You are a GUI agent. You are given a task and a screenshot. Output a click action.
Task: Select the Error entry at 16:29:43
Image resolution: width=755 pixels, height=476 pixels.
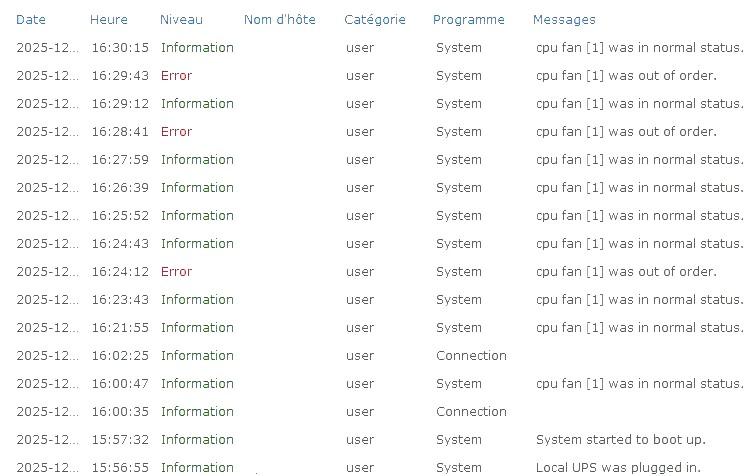point(176,75)
